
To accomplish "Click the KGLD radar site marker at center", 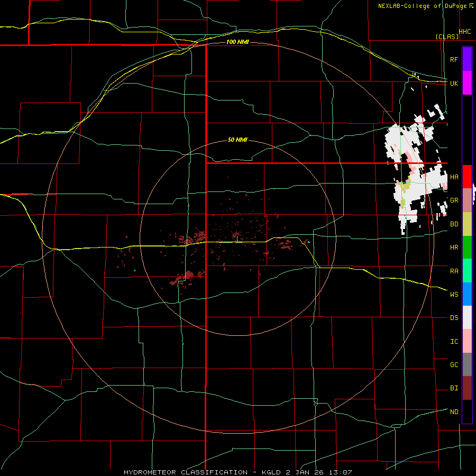I will [x=237, y=239].
